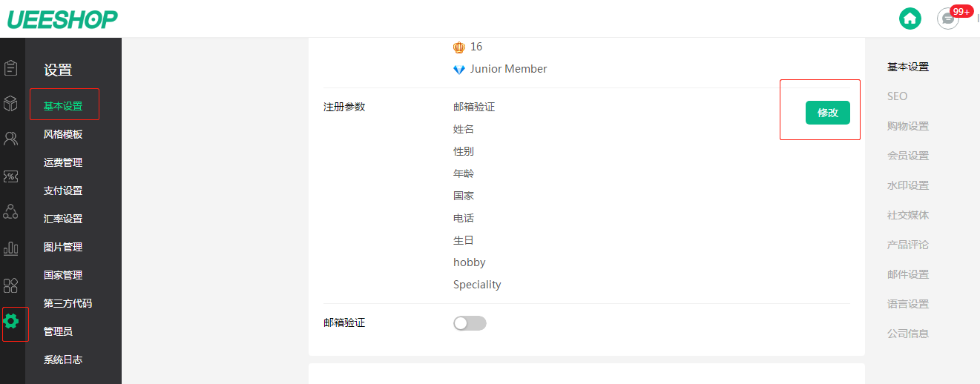Jump to 购物设置 section in right nav
980x384 pixels.
907,126
